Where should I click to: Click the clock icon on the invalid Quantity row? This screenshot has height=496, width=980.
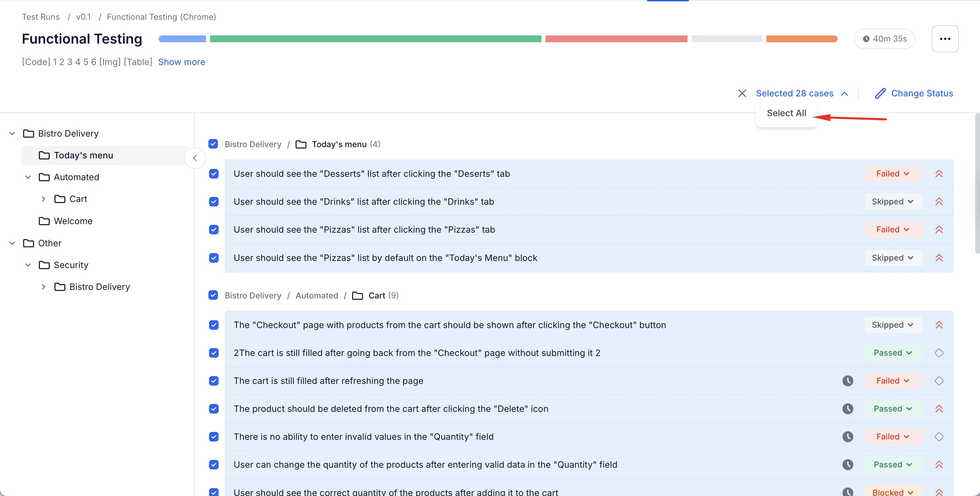(848, 437)
